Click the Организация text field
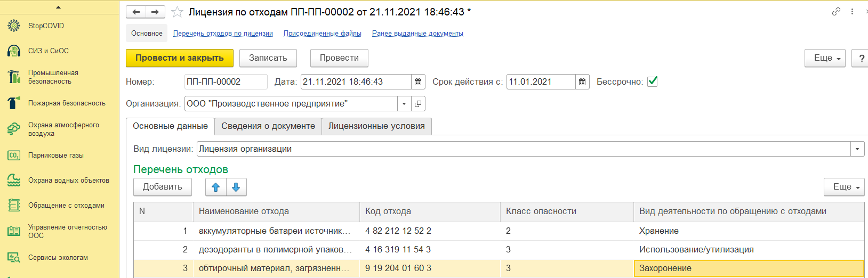Screen dimensions: 868x278 click(291, 103)
